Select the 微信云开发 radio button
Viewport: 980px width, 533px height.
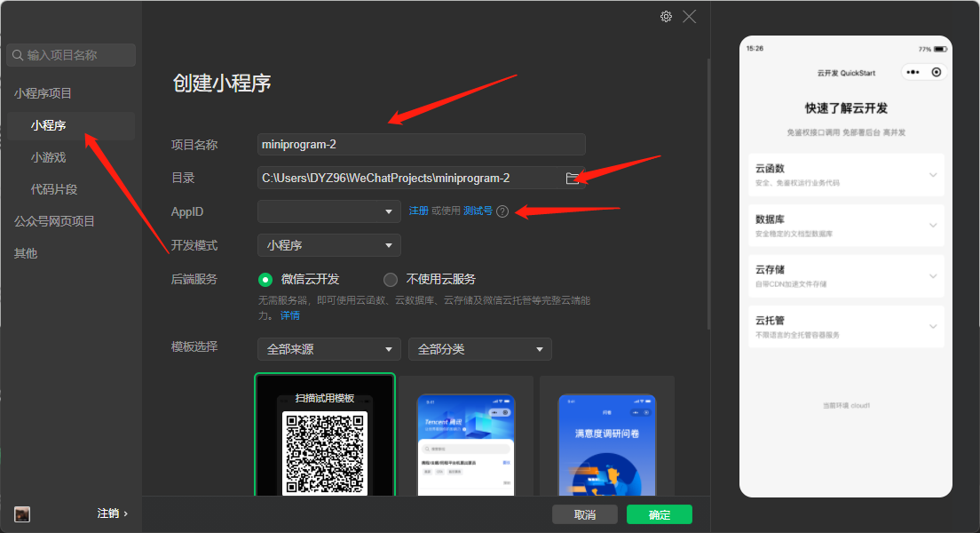(x=265, y=280)
